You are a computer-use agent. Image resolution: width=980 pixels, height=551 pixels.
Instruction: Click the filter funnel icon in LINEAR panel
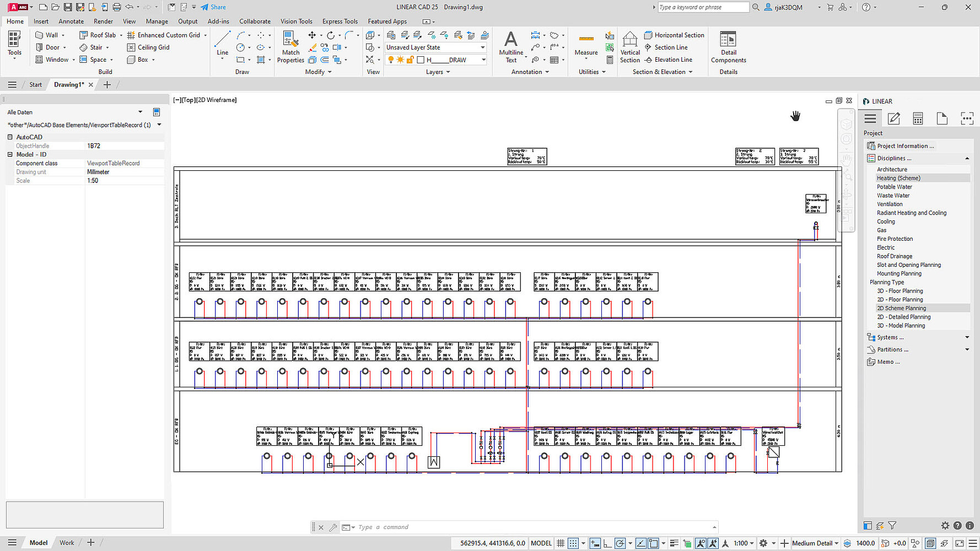[892, 526]
